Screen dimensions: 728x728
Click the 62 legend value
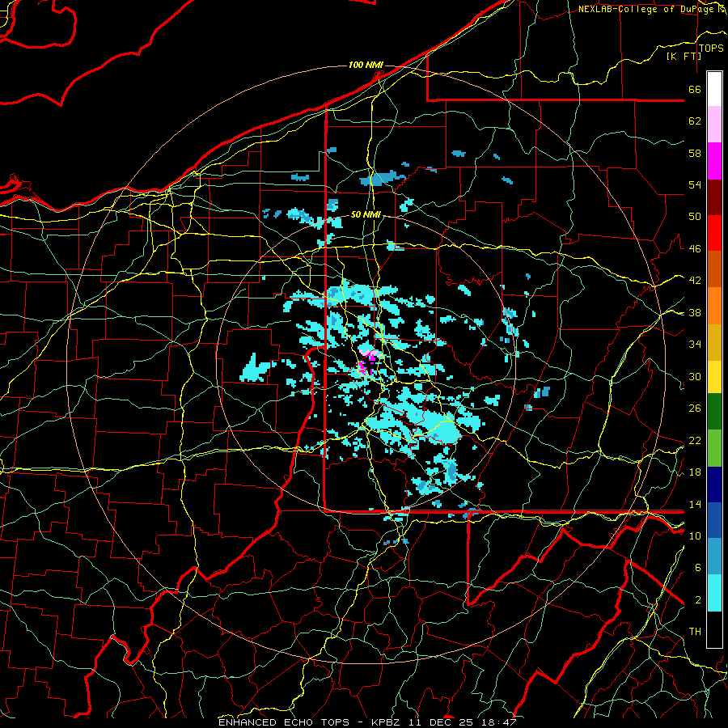click(x=695, y=121)
